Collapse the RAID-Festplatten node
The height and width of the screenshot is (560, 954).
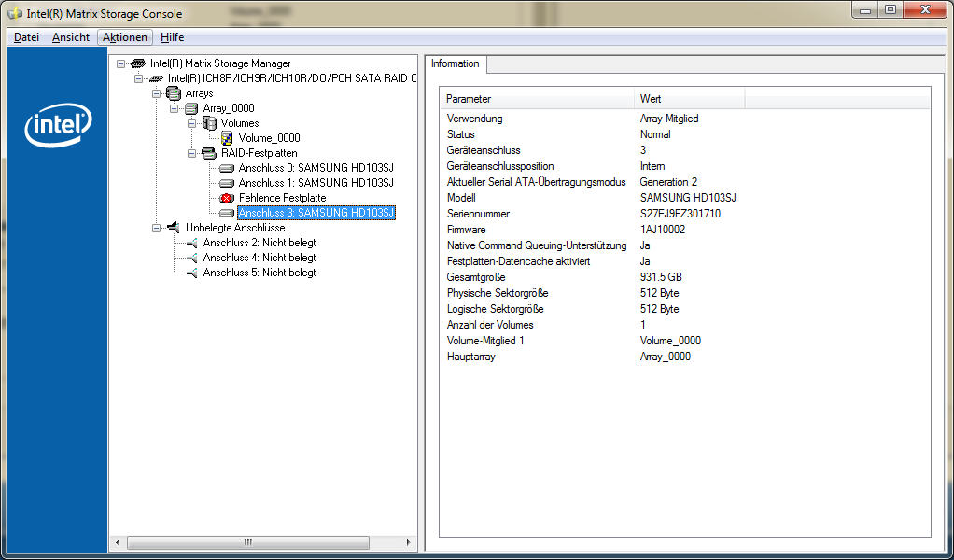191,153
